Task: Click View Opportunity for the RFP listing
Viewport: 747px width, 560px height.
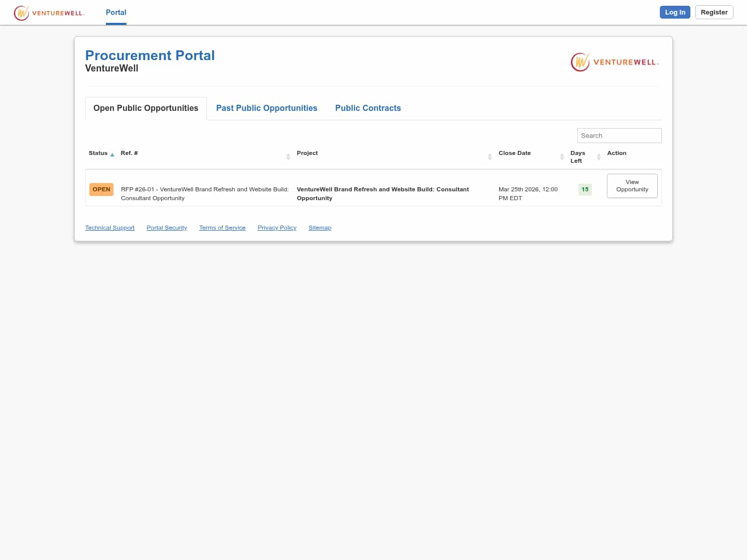Action: coord(632,186)
